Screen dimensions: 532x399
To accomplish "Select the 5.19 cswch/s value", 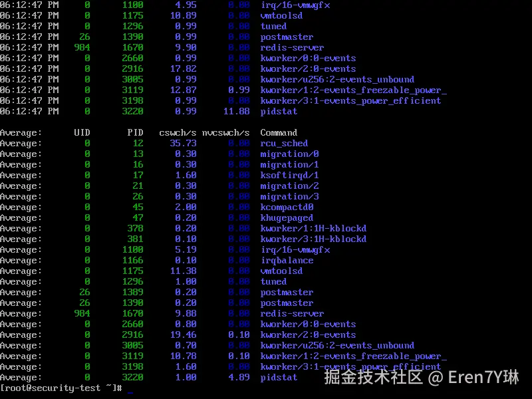I will click(x=186, y=250).
